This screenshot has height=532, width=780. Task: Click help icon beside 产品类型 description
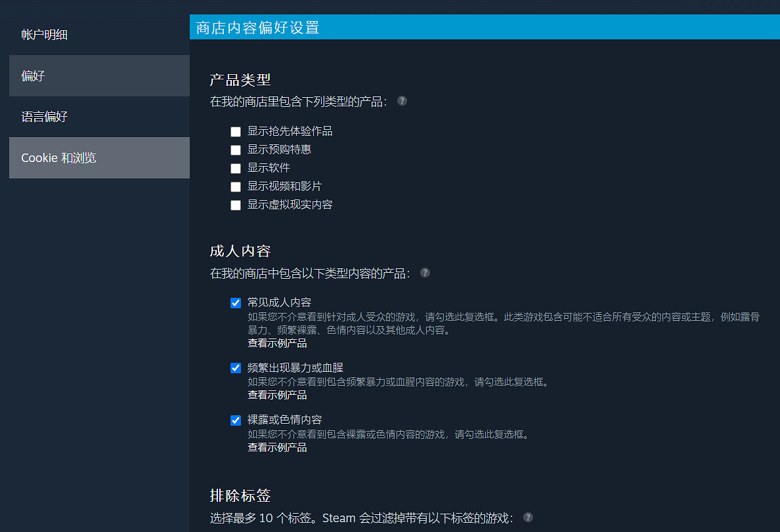(402, 101)
